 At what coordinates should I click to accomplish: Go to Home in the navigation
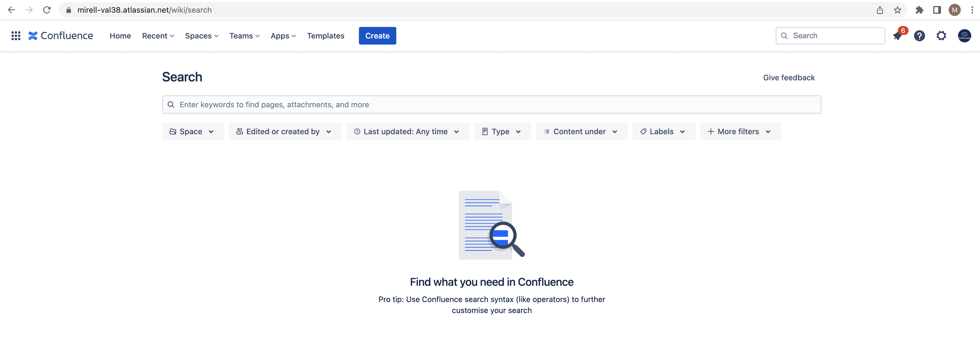point(120,36)
